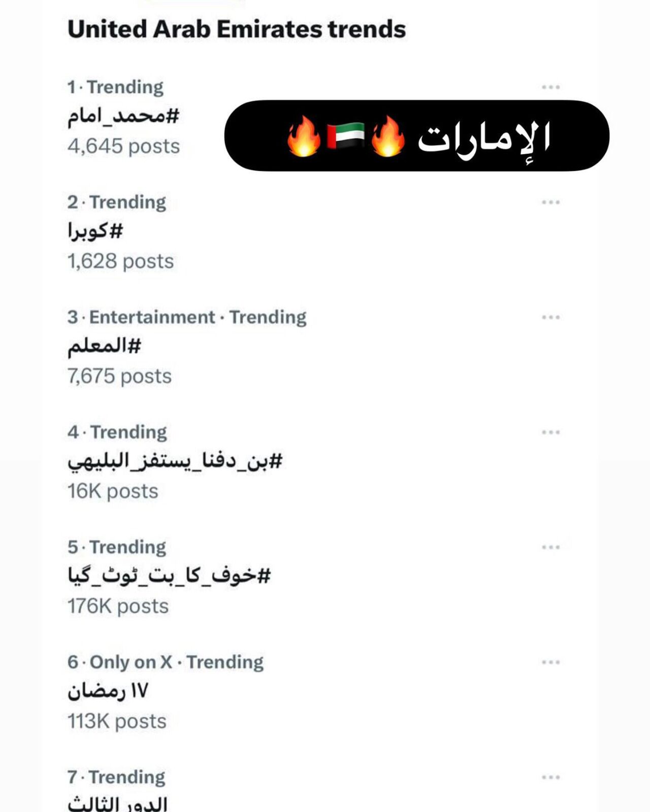Click the 113K posts count
This screenshot has height=812, width=650.
pos(117,721)
